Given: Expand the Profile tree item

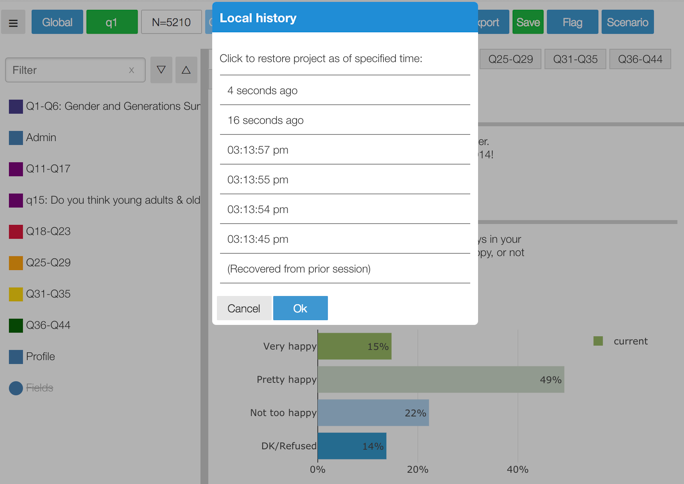Looking at the screenshot, I should pos(40,356).
